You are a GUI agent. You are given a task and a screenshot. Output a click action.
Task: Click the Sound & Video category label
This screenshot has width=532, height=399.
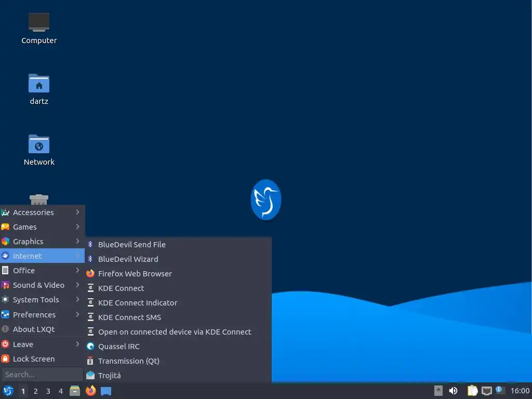38,285
